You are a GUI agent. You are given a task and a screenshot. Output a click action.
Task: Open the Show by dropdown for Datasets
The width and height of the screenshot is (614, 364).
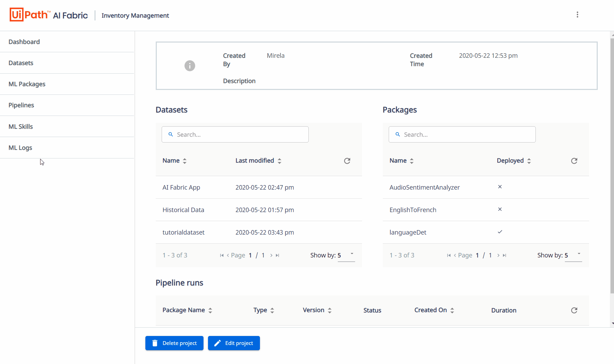[351, 254]
